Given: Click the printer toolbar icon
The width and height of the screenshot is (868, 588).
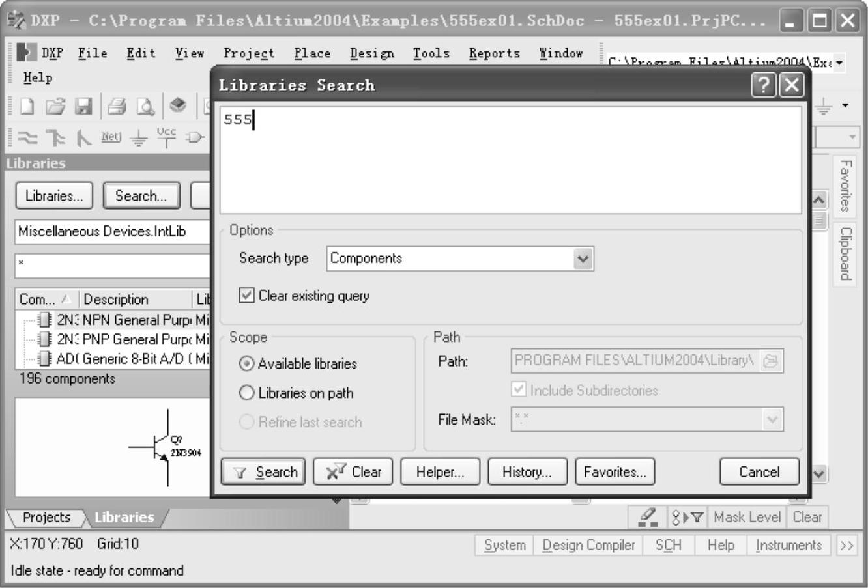Looking at the screenshot, I should 118,106.
